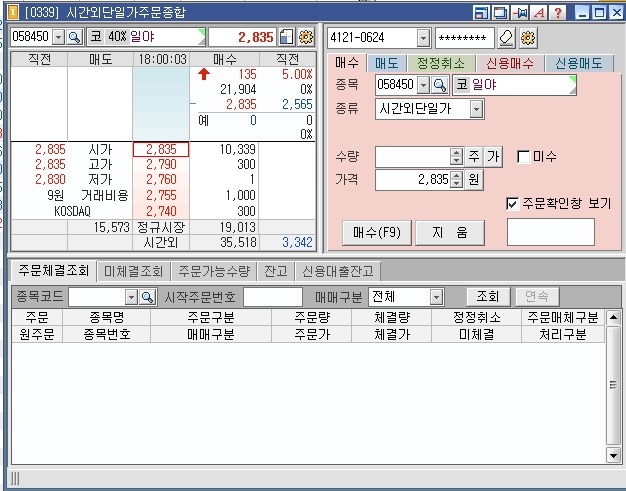Open help with the question mark icon
The height and width of the screenshot is (491, 626).
pos(558,13)
